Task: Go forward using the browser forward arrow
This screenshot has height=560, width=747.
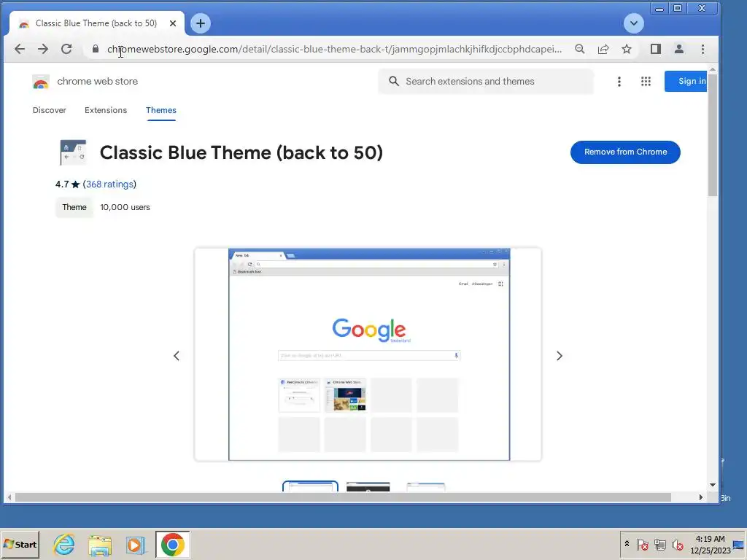Action: (x=43, y=49)
